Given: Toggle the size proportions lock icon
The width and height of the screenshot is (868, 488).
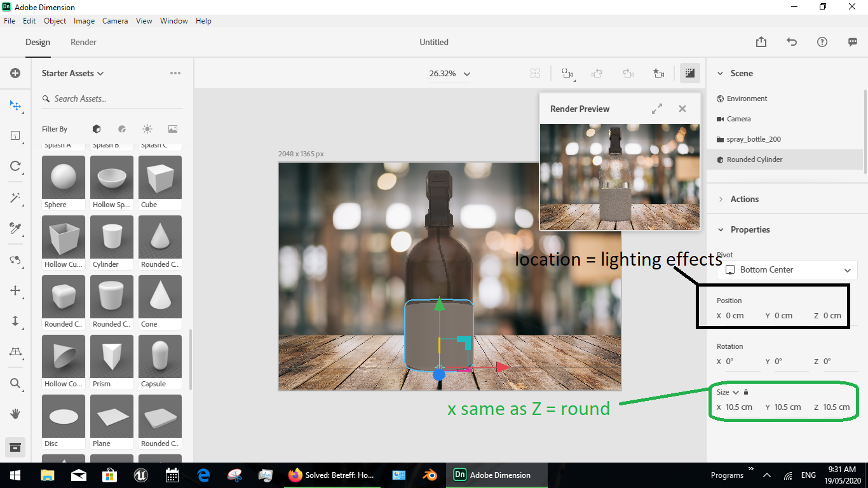Looking at the screenshot, I should pos(745,392).
